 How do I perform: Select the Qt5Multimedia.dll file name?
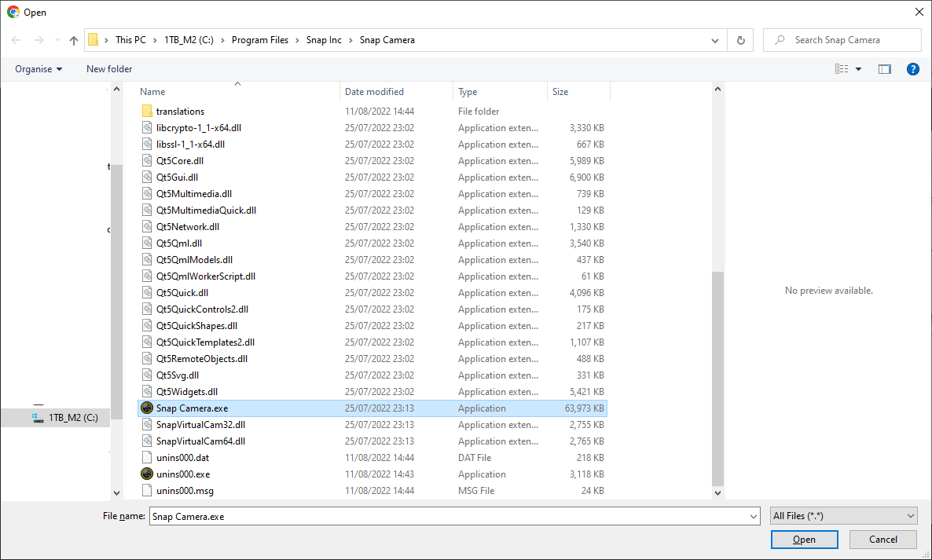tap(194, 193)
